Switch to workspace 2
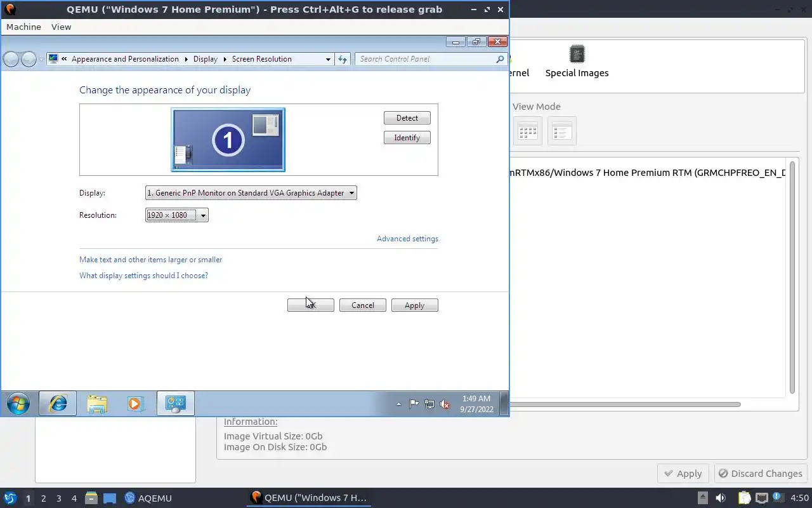The image size is (812, 508). click(43, 498)
